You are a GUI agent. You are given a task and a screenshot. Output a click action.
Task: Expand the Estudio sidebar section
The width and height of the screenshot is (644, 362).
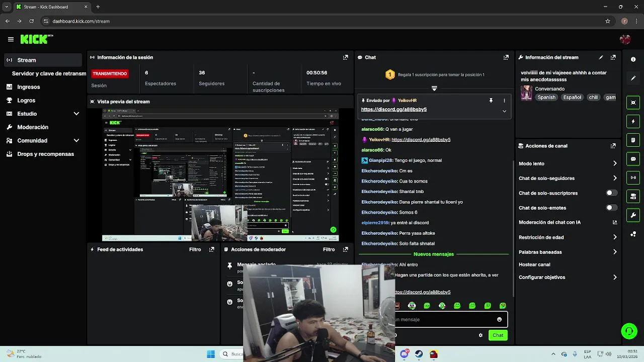(x=76, y=114)
